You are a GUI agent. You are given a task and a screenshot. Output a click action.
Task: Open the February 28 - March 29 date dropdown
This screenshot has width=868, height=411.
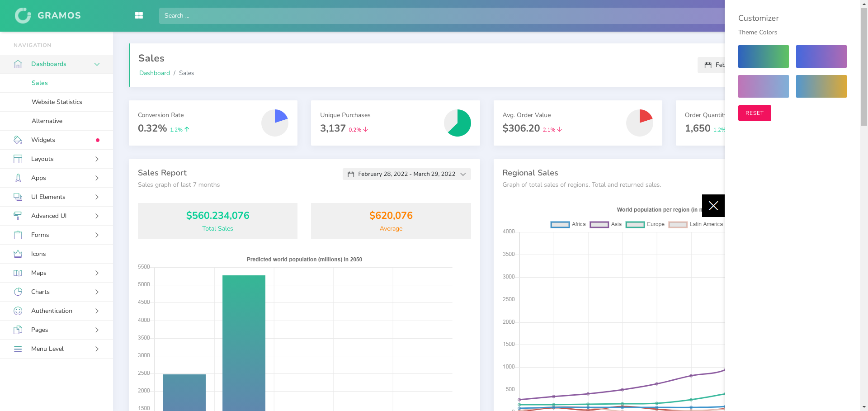[407, 174]
